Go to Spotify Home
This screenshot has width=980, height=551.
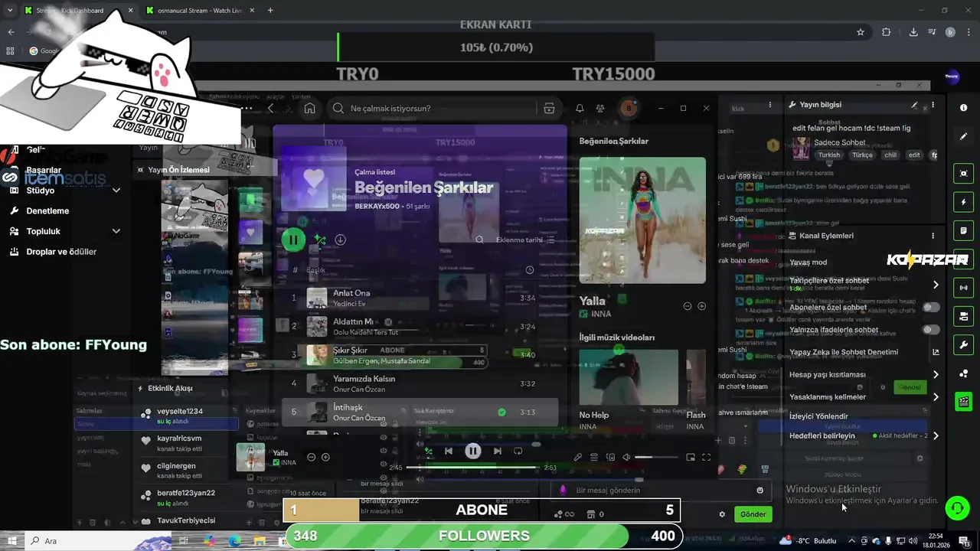[309, 109]
